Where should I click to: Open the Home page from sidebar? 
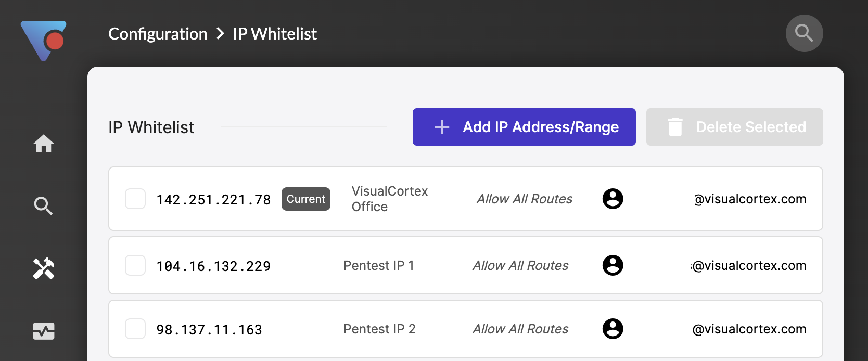(x=44, y=144)
